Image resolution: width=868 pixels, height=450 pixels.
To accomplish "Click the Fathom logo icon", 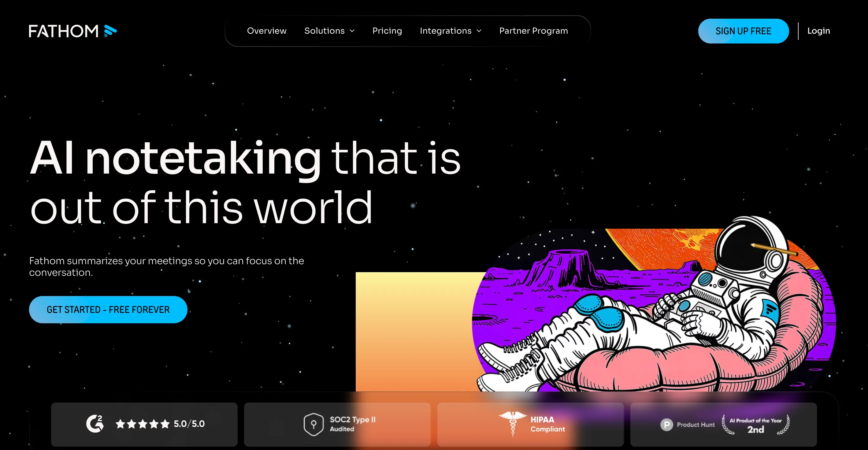I will [x=110, y=31].
